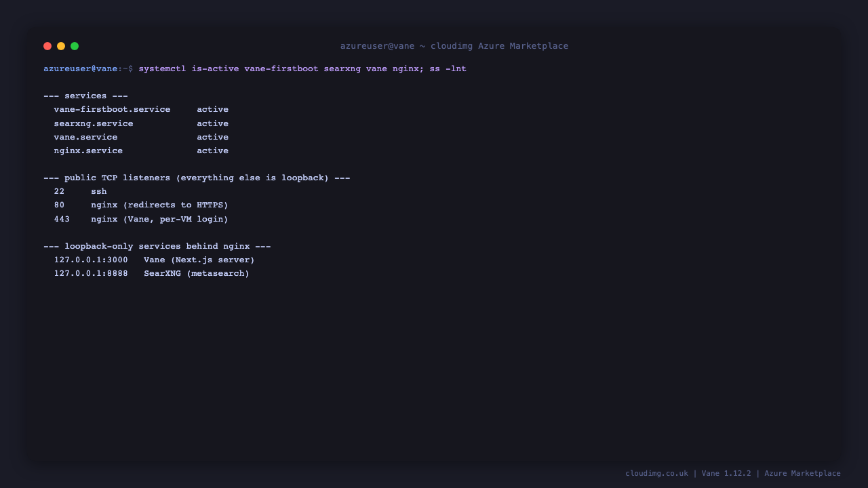Viewport: 868px width, 488px height.
Task: Click the terminal title 'azureuser@vane ~ cloudimg Azure Marketplace'
Action: pos(454,46)
